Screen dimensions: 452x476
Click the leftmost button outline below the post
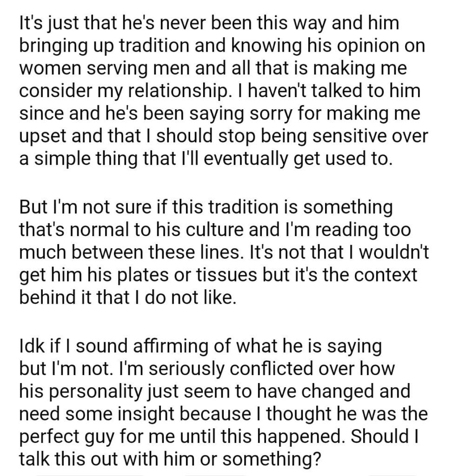tap(88, 474)
